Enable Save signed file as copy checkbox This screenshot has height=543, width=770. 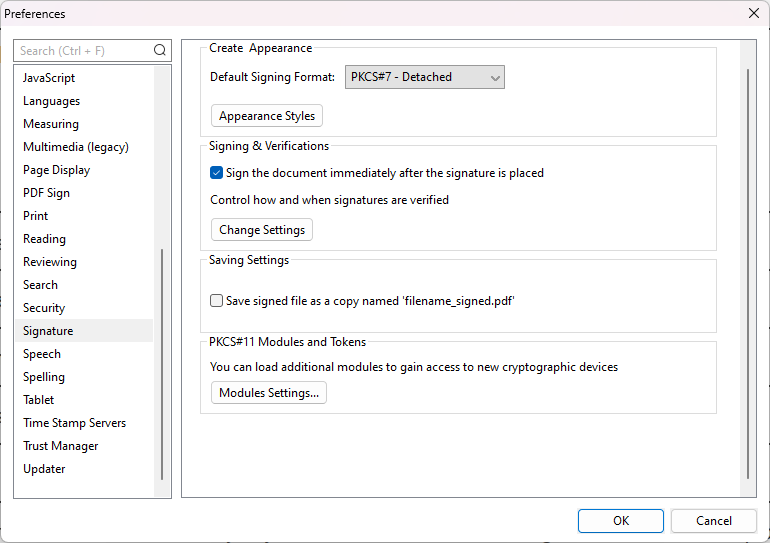pos(216,300)
